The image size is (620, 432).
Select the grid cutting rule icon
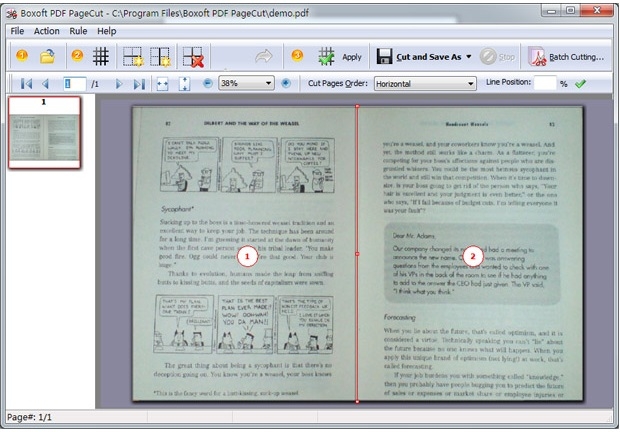(x=101, y=56)
